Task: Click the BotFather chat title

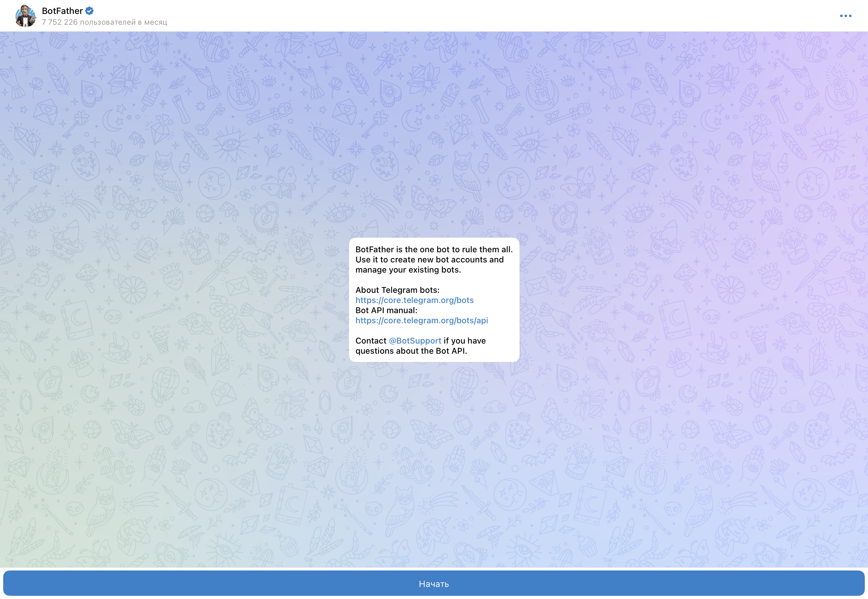Action: click(62, 11)
